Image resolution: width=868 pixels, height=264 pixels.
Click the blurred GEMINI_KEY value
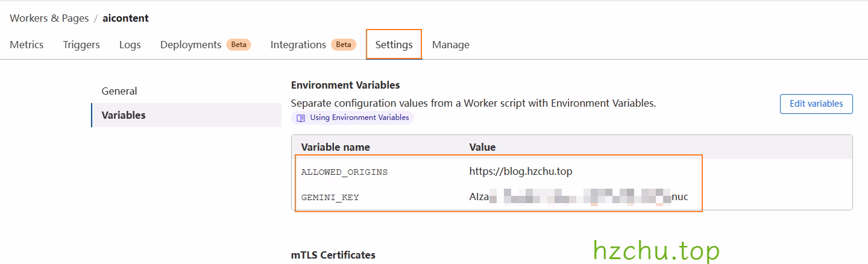point(579,196)
